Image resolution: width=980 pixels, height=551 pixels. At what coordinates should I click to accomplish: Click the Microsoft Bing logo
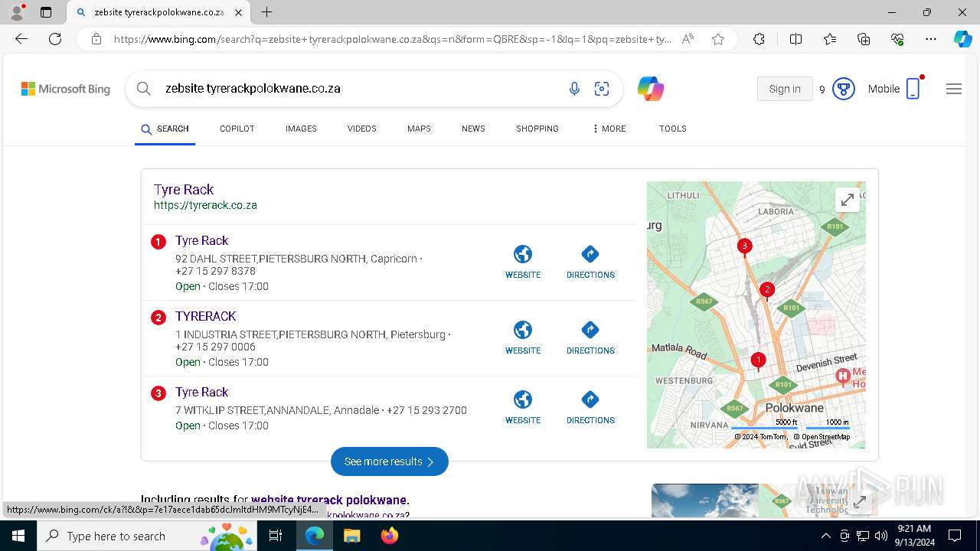pos(66,89)
